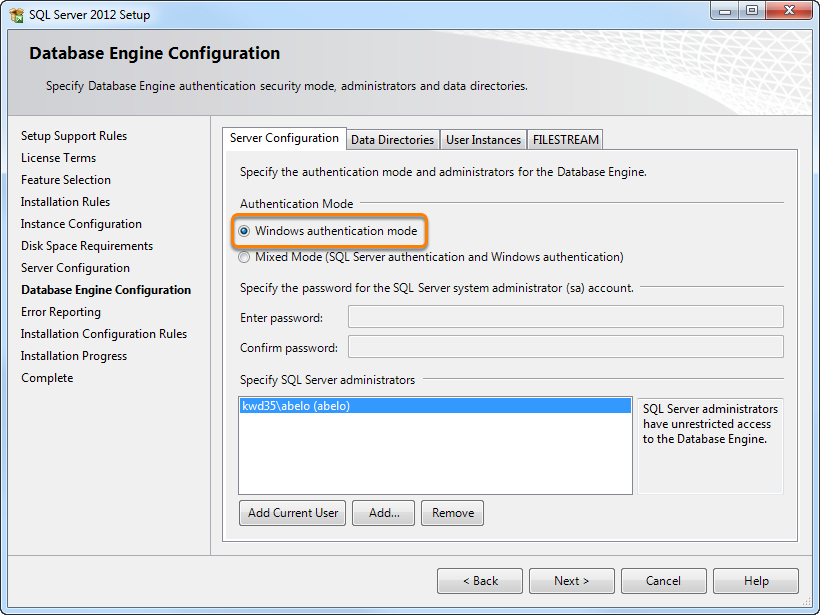820x615 pixels.
Task: Click Installation Rules step in sidebar
Action: click(x=65, y=202)
